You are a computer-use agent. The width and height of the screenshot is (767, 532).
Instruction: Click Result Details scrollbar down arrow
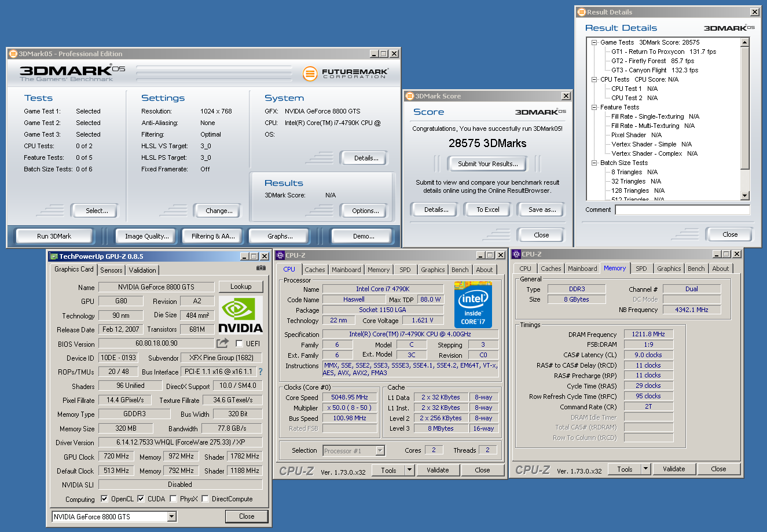click(745, 196)
